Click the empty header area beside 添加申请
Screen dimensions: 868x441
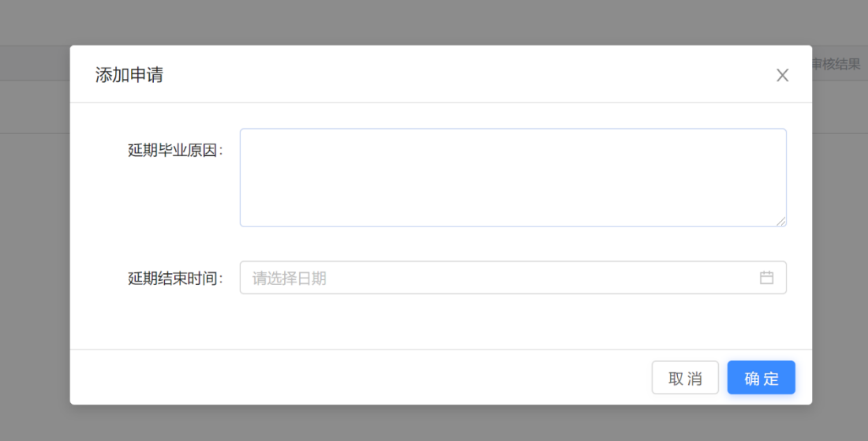point(473,75)
